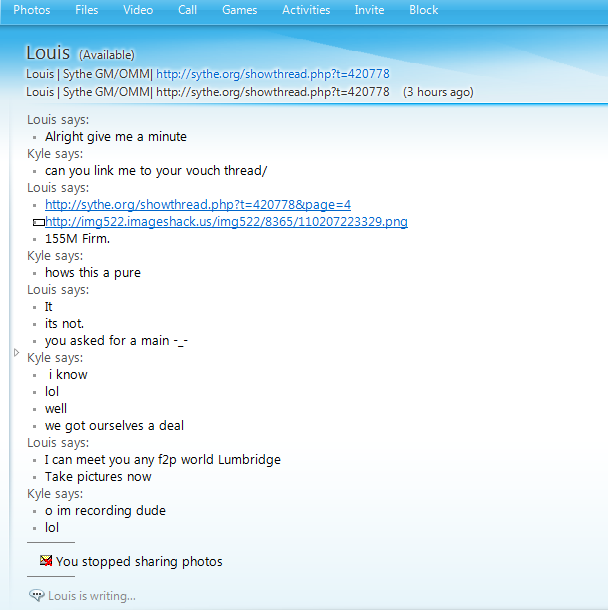Click the small box icon before imageshack link

[x=39, y=223]
